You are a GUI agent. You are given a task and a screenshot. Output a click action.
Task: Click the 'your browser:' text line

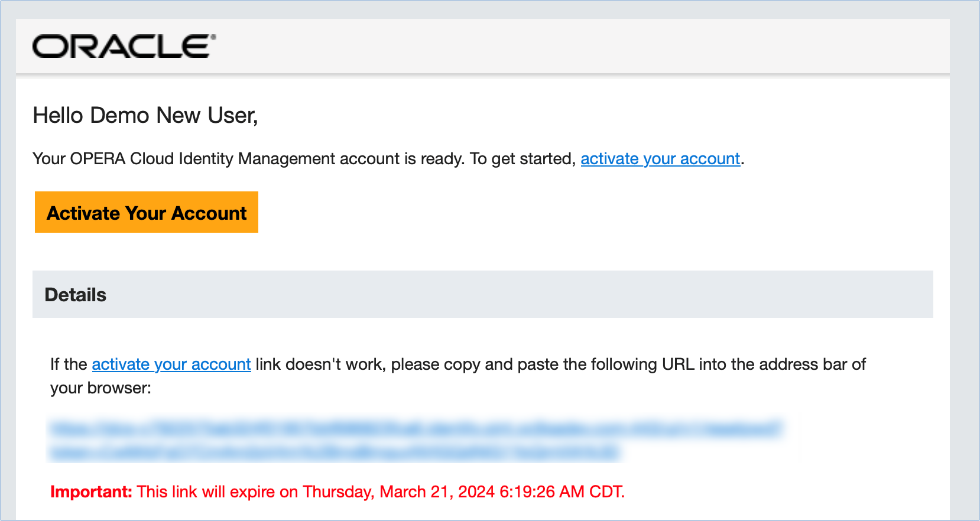[x=100, y=388]
